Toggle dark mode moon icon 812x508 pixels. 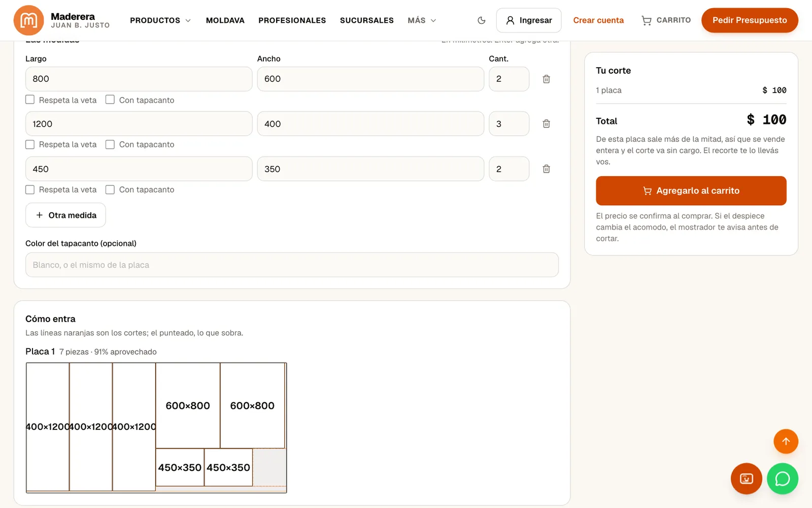pos(482,20)
